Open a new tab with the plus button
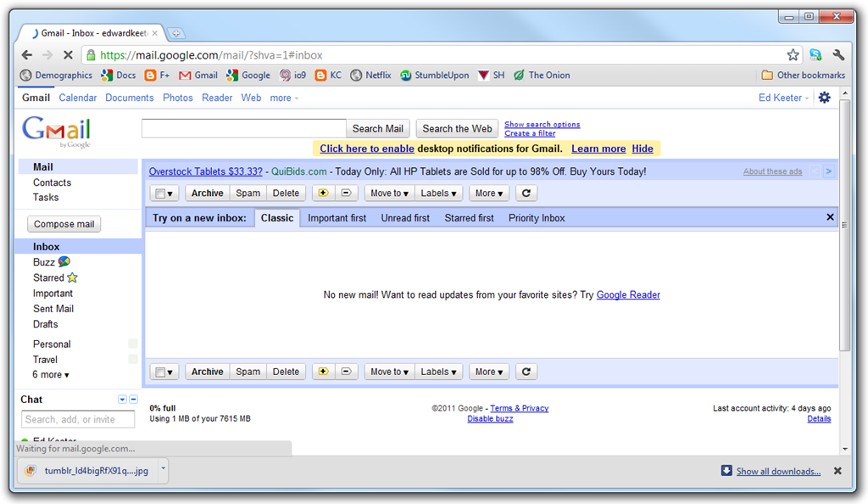 tap(176, 34)
